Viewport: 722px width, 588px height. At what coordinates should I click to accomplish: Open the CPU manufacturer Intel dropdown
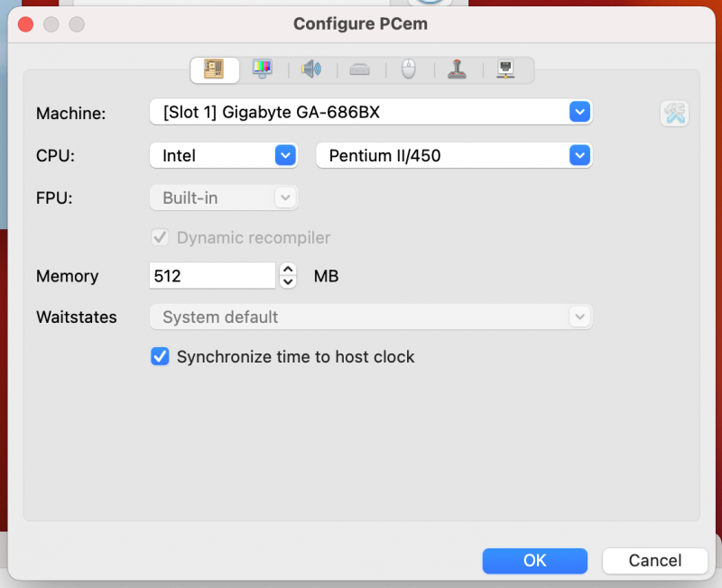click(x=223, y=155)
